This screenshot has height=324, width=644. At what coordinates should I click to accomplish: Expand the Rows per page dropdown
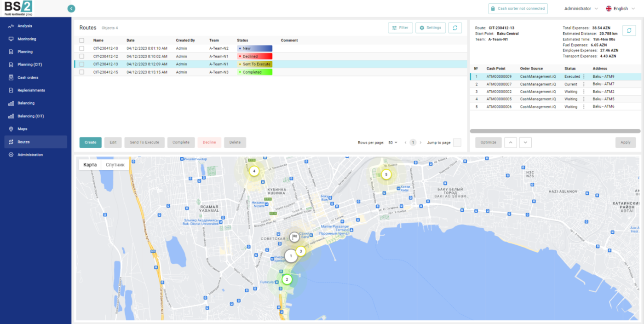[x=393, y=143]
